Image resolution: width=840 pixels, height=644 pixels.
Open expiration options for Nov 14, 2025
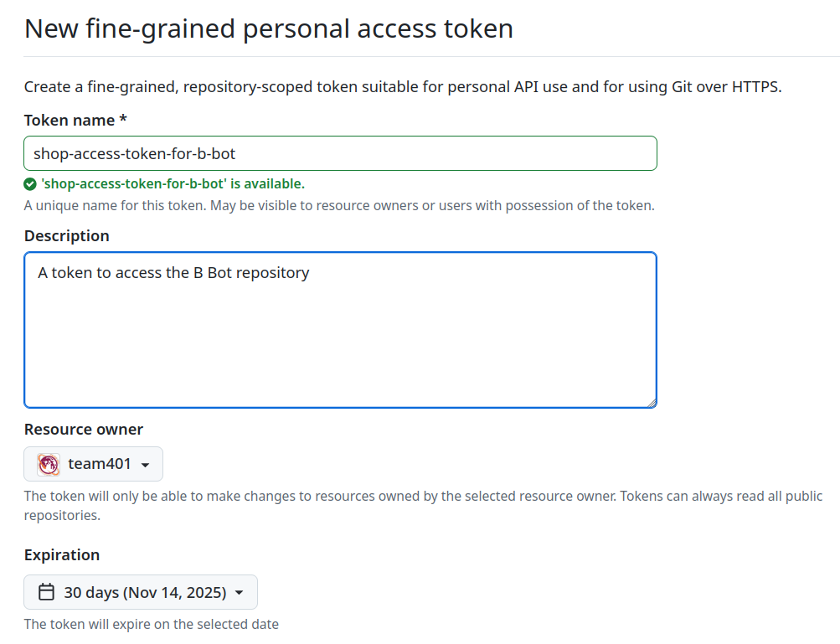[x=140, y=591]
